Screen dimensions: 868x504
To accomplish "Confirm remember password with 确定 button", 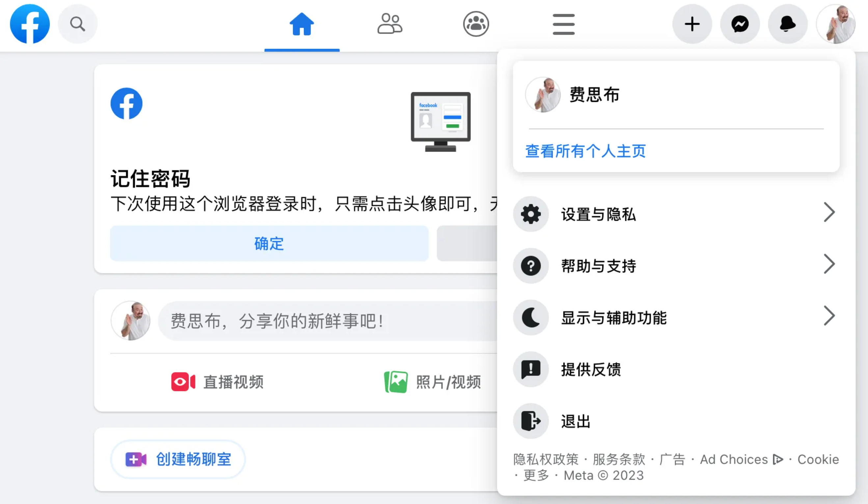I will (x=269, y=243).
